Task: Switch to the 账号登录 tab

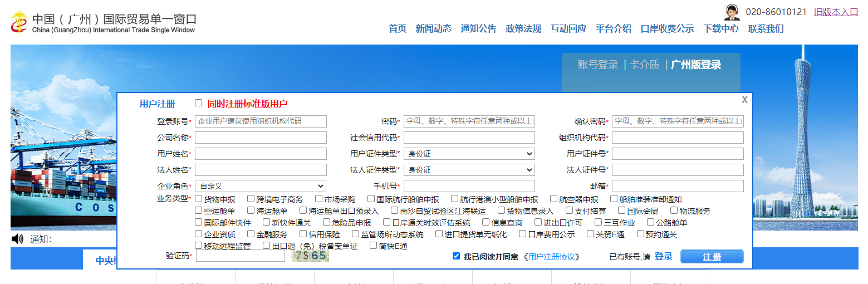Action: (597, 65)
